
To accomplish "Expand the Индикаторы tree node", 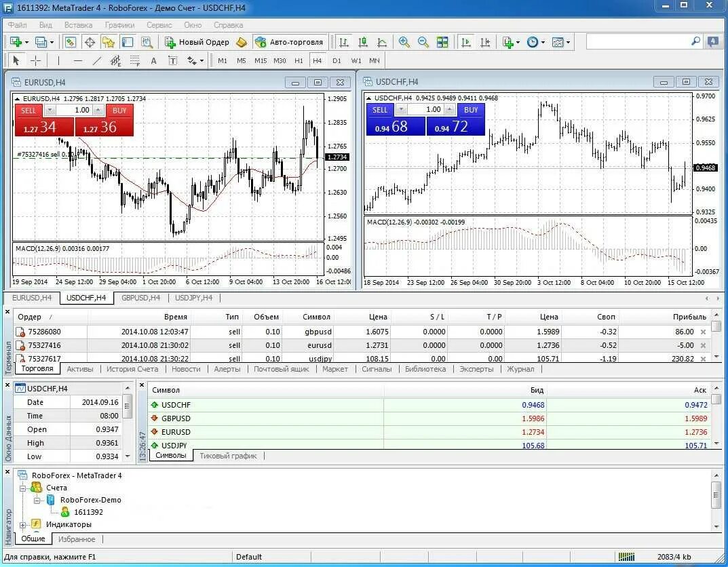I will click(22, 525).
